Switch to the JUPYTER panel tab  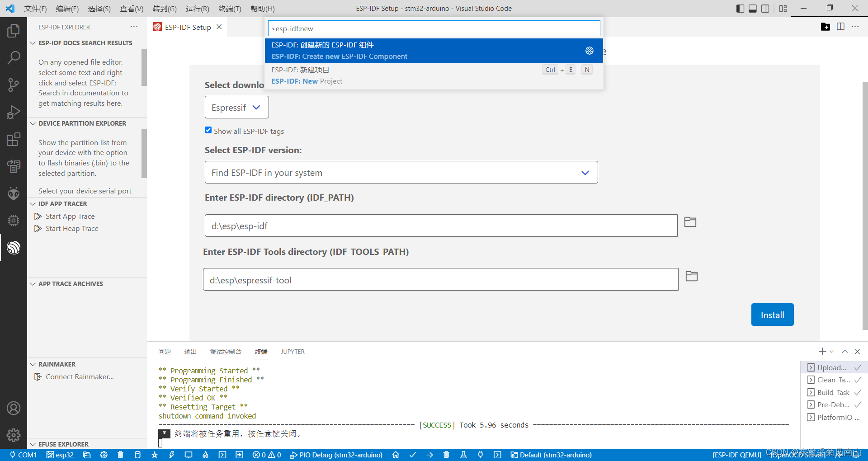pyautogui.click(x=292, y=352)
